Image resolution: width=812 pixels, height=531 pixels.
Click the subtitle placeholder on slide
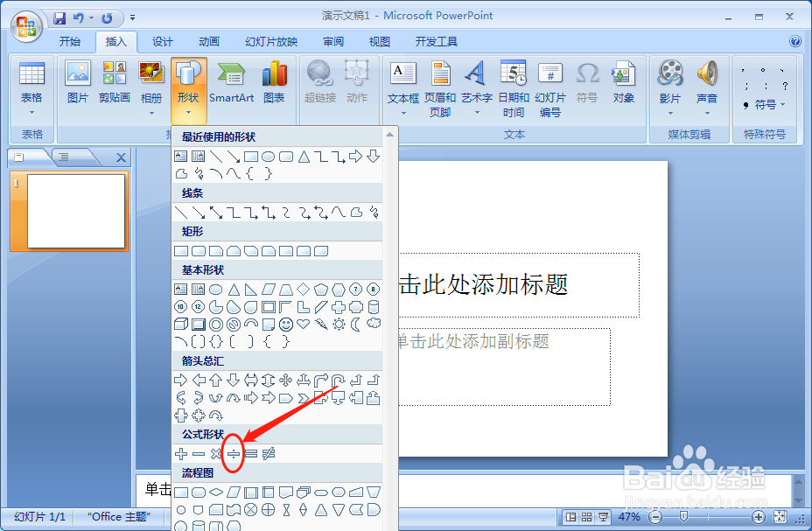pos(504,367)
